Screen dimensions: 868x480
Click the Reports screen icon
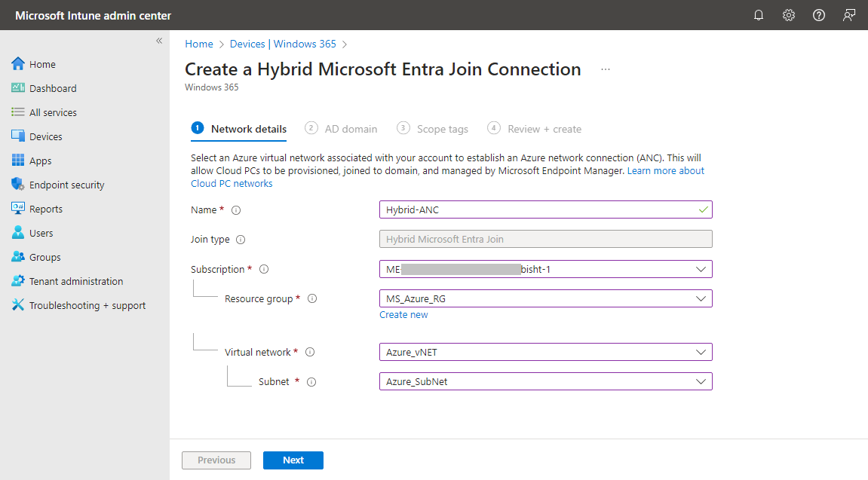[17, 209]
